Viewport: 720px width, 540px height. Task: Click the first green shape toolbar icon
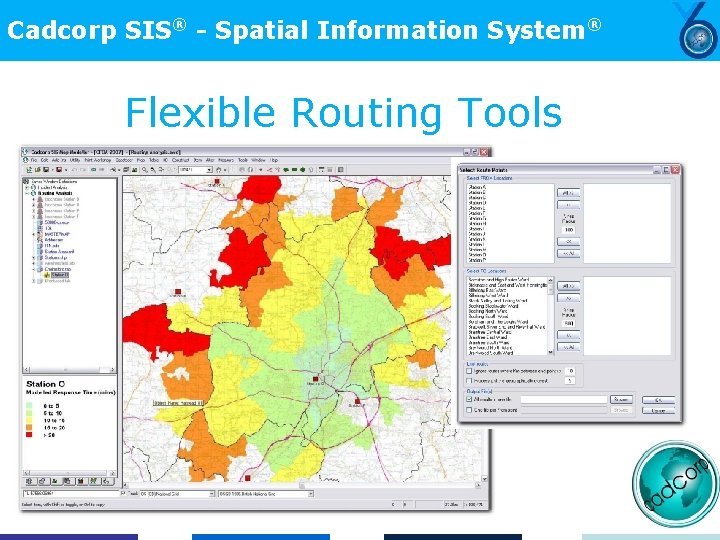point(286,170)
